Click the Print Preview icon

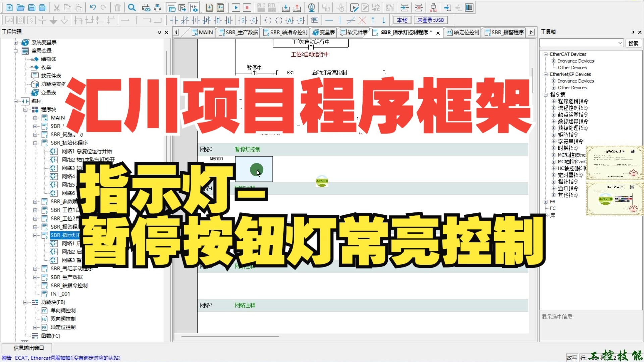click(146, 8)
